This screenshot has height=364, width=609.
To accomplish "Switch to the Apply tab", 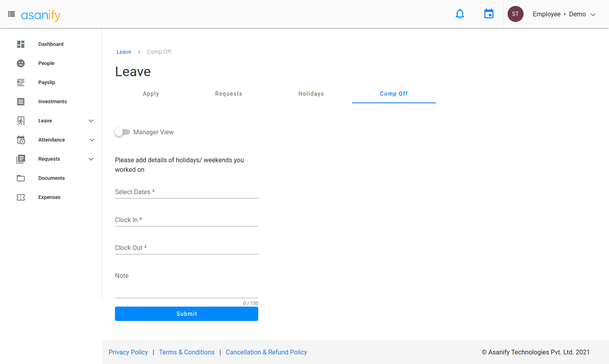I will 151,94.
